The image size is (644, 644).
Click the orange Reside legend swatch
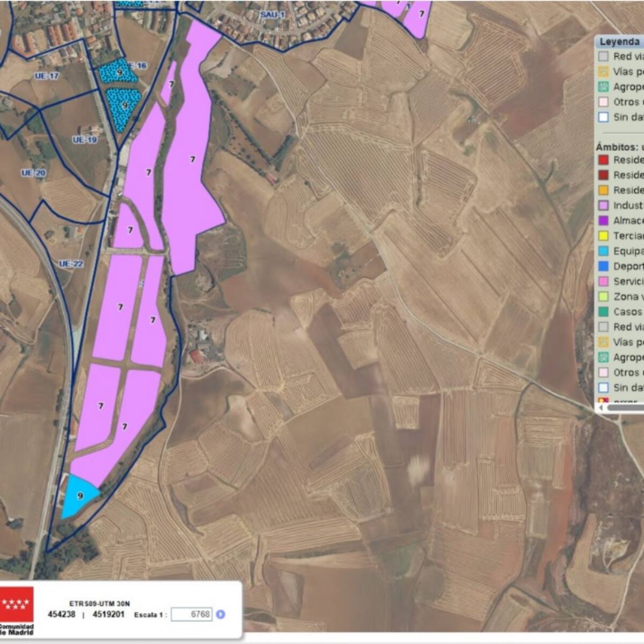(604, 191)
